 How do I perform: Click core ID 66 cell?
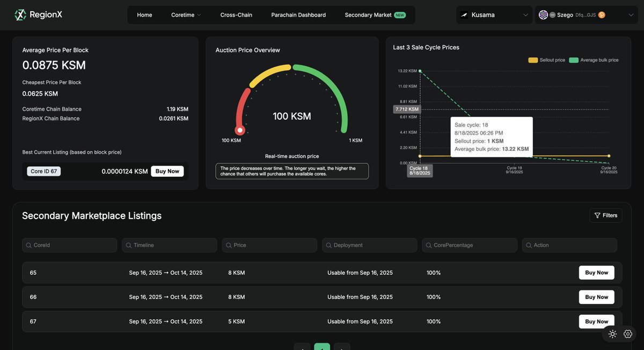[x=33, y=297]
